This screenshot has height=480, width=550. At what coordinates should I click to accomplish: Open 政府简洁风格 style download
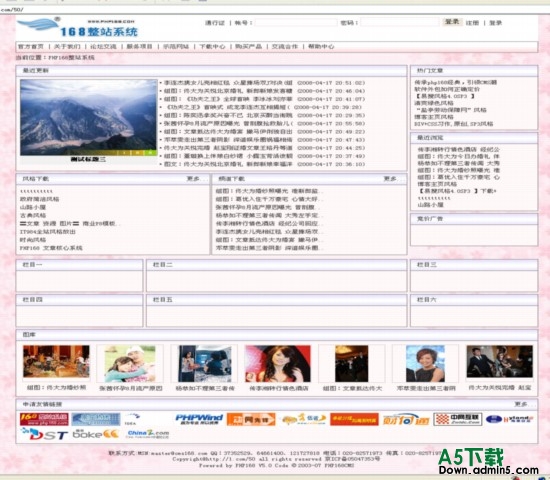point(40,199)
